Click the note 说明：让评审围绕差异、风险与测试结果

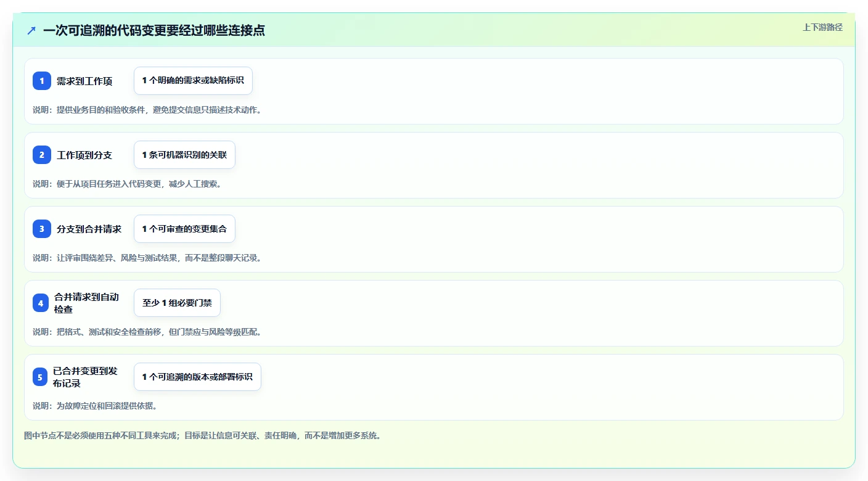pos(147,258)
